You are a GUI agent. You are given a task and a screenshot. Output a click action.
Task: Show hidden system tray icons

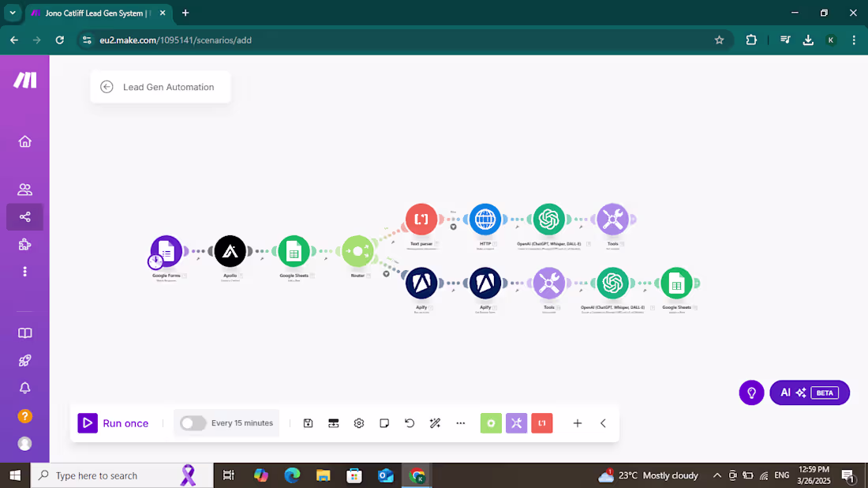click(716, 475)
